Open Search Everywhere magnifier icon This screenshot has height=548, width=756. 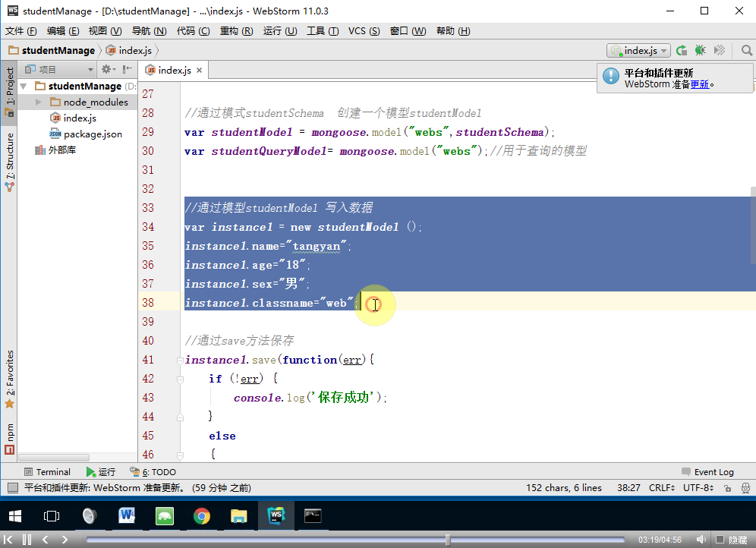746,51
